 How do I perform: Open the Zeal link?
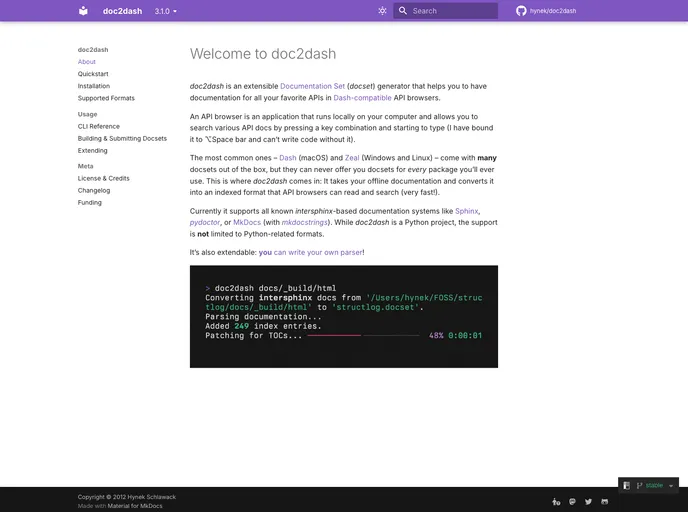click(352, 158)
